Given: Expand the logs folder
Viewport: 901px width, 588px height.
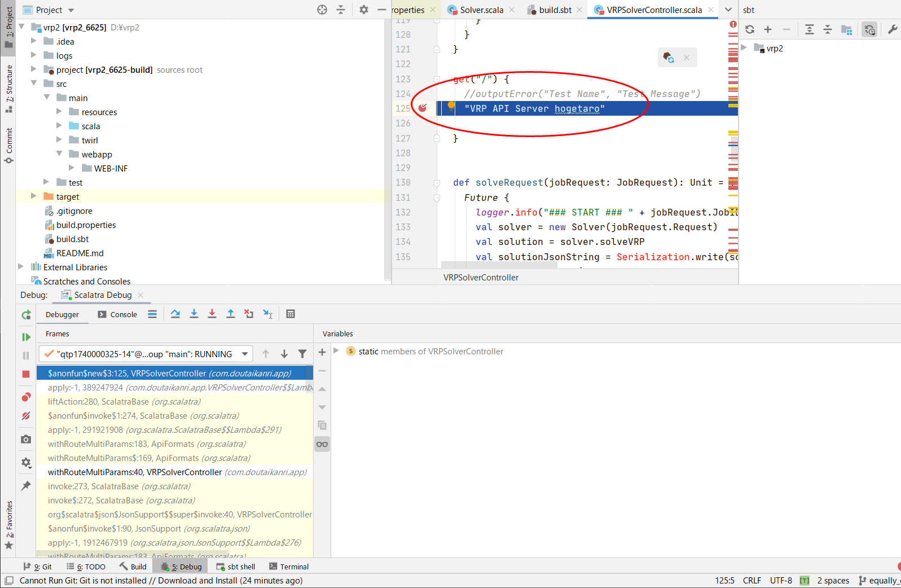Looking at the screenshot, I should pyautogui.click(x=34, y=55).
